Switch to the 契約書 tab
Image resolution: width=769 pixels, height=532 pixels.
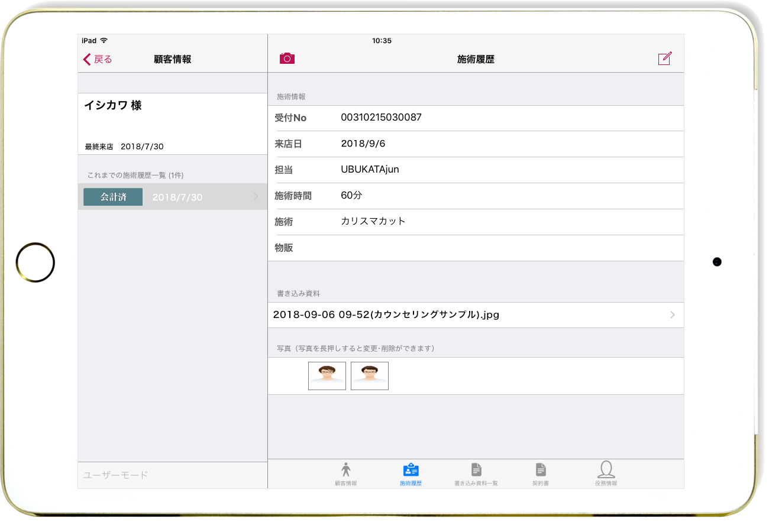(x=541, y=471)
